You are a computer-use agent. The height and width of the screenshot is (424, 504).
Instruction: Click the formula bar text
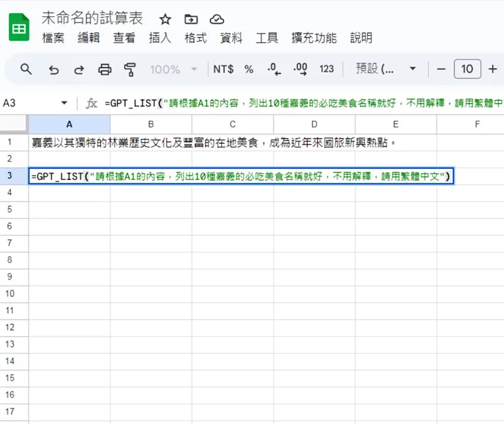[x=304, y=103]
